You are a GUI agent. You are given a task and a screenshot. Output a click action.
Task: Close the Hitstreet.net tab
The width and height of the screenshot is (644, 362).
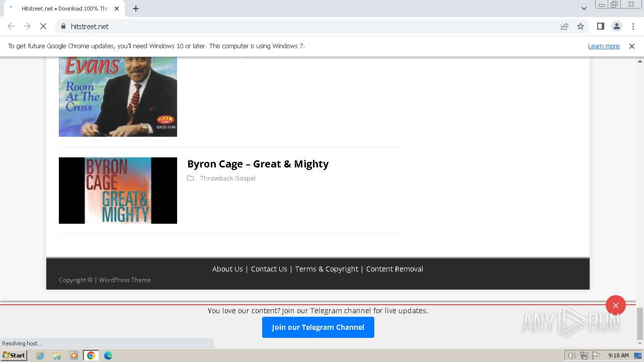tap(117, 9)
